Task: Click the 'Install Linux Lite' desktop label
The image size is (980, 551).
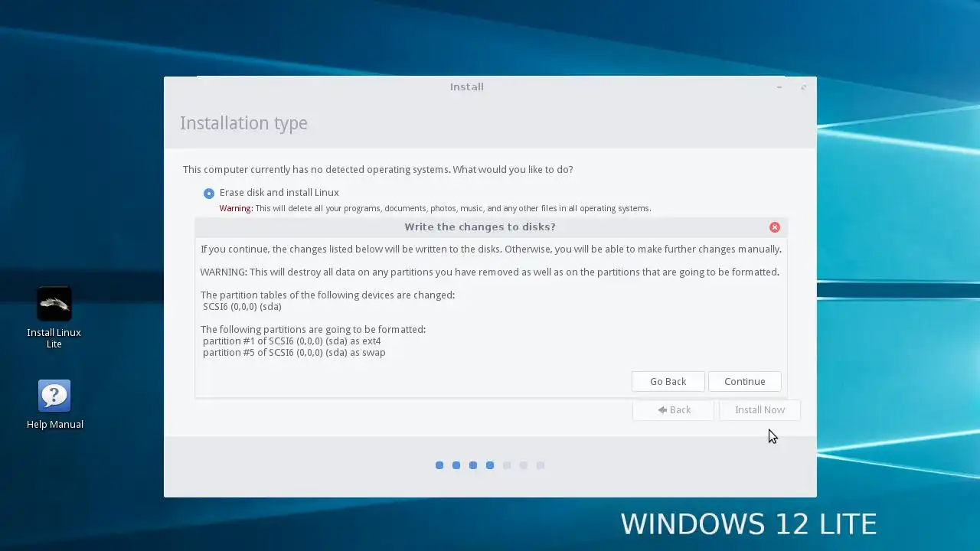Action: pyautogui.click(x=54, y=338)
